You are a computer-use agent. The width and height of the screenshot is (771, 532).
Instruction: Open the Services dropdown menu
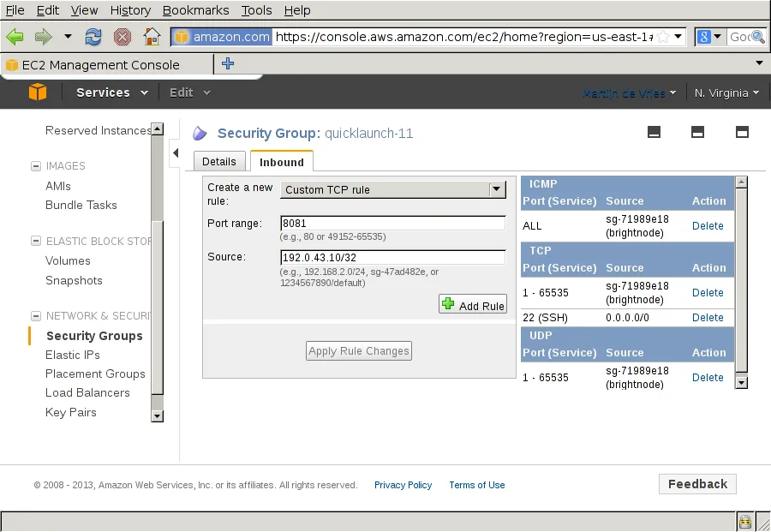[112, 93]
